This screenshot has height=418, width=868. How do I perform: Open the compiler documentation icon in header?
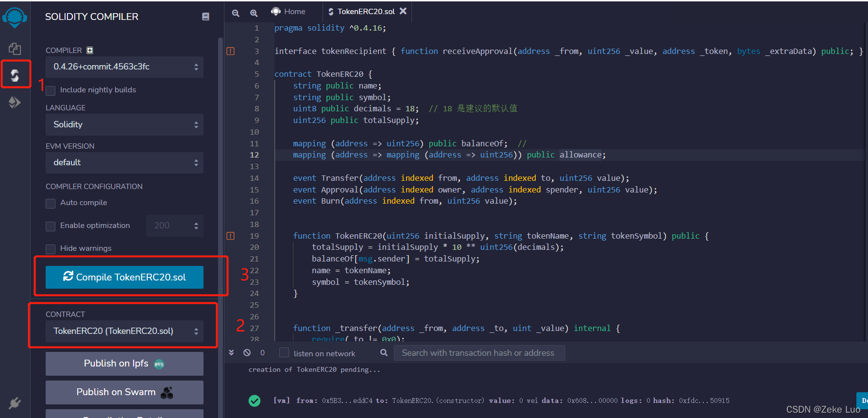click(205, 17)
